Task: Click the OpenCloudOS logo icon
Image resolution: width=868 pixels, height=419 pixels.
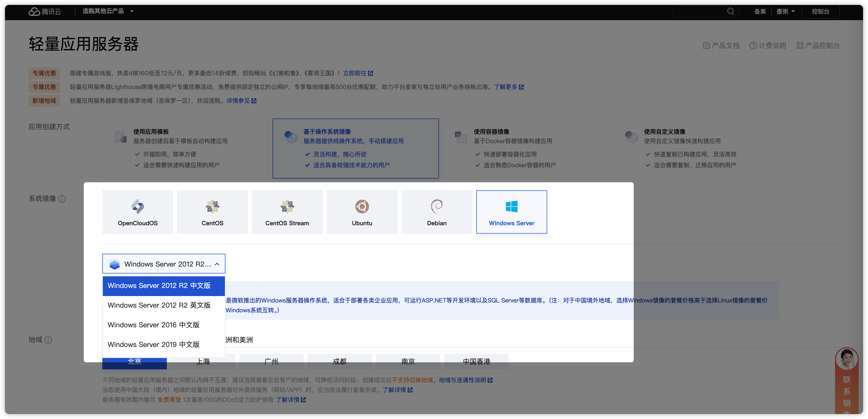Action: click(x=138, y=207)
